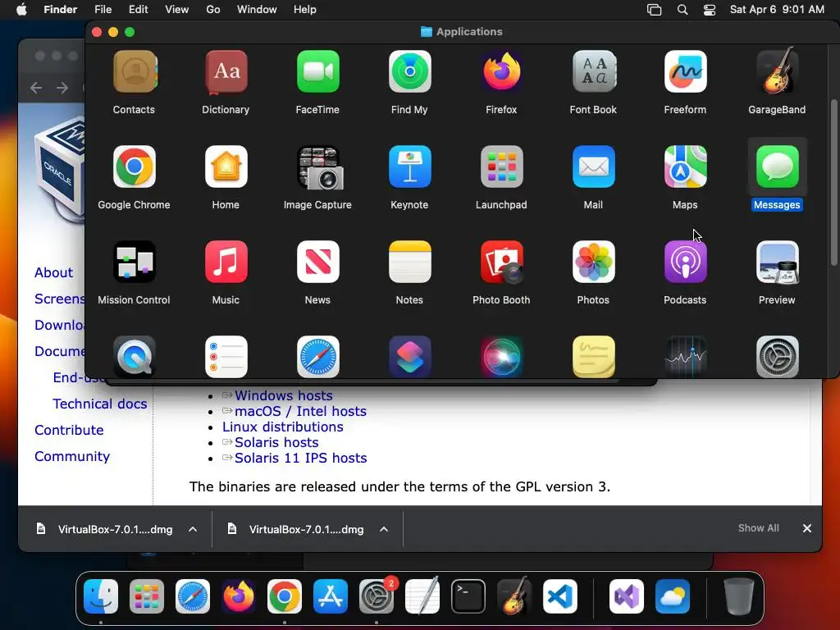
Task: Open the Help menu
Action: tap(305, 10)
